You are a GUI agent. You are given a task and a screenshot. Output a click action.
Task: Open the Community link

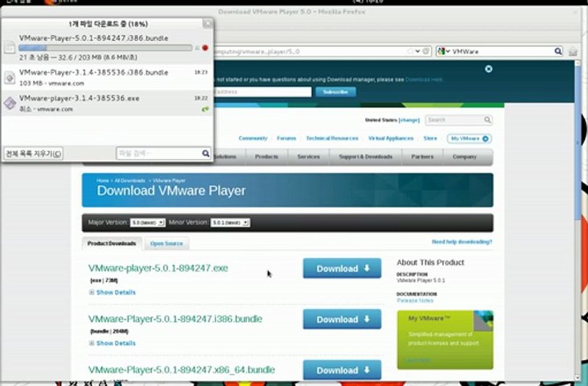pyautogui.click(x=253, y=138)
